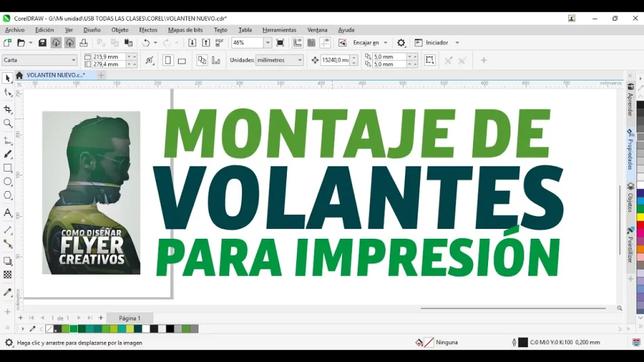
Task: Switch page to landscape orientation
Action: [x=182, y=60]
